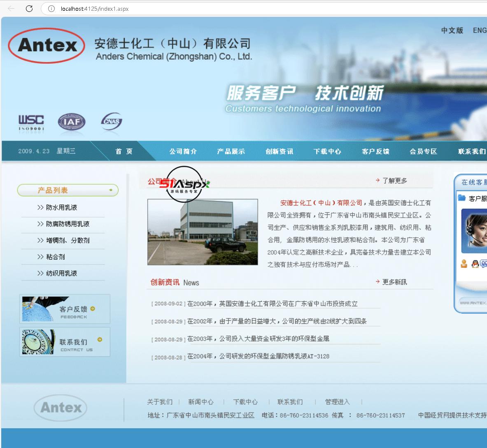Switch language to 中文版
The image size is (487, 448).
(x=452, y=30)
